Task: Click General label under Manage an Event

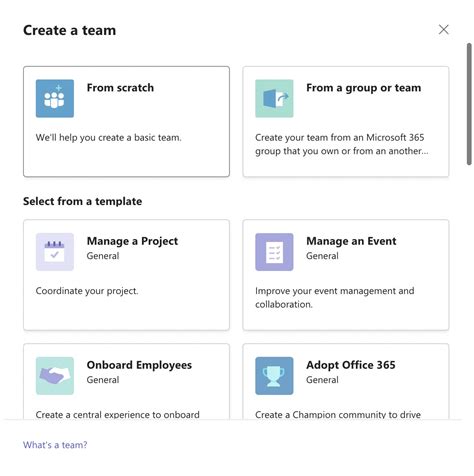Action: pos(322,256)
